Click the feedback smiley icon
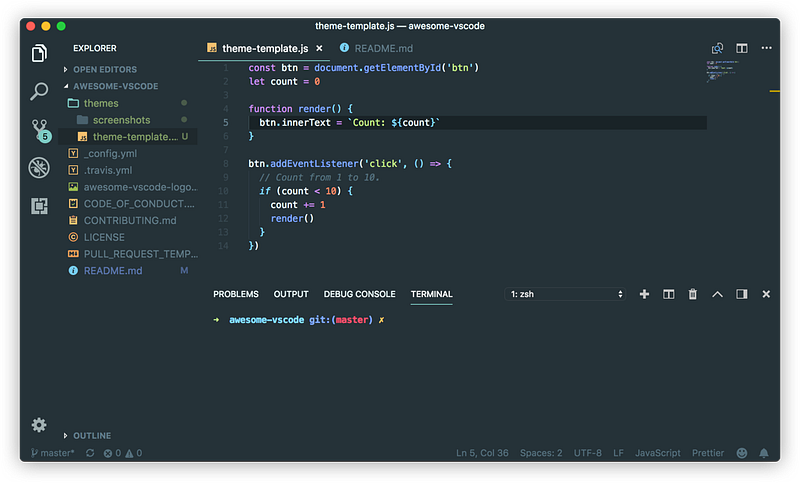 point(742,453)
